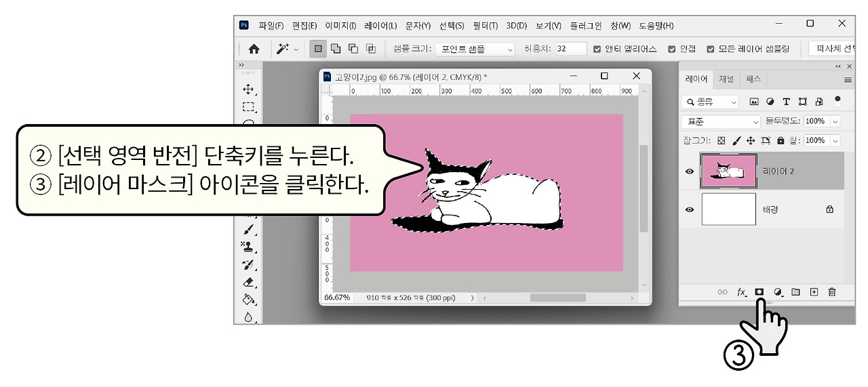Choose Intersect with Selection mode icon
This screenshot has height=387, width=868.
(x=370, y=49)
